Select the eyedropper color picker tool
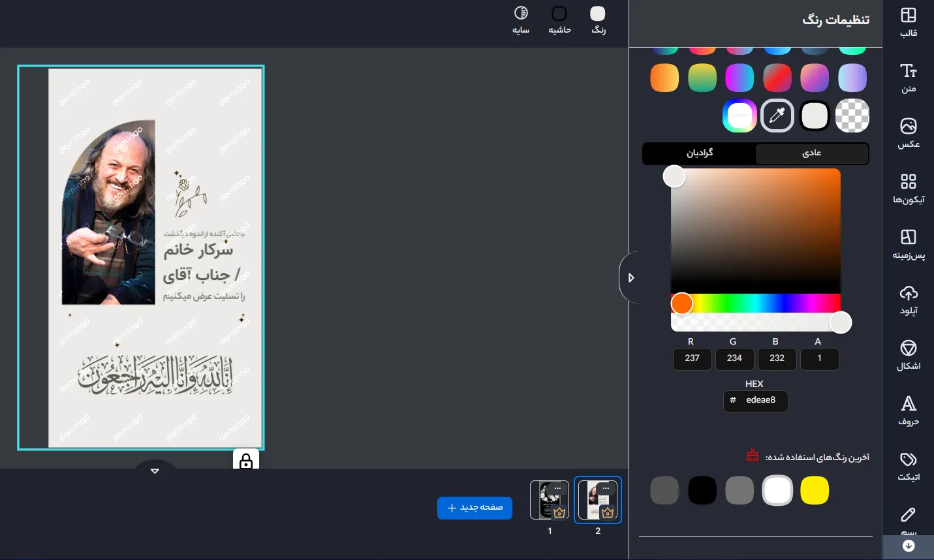The height and width of the screenshot is (560, 934). point(777,116)
